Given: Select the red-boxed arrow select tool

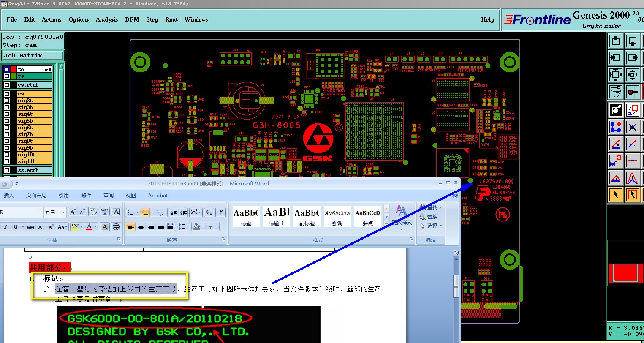Looking at the screenshot, I should coord(633,194).
